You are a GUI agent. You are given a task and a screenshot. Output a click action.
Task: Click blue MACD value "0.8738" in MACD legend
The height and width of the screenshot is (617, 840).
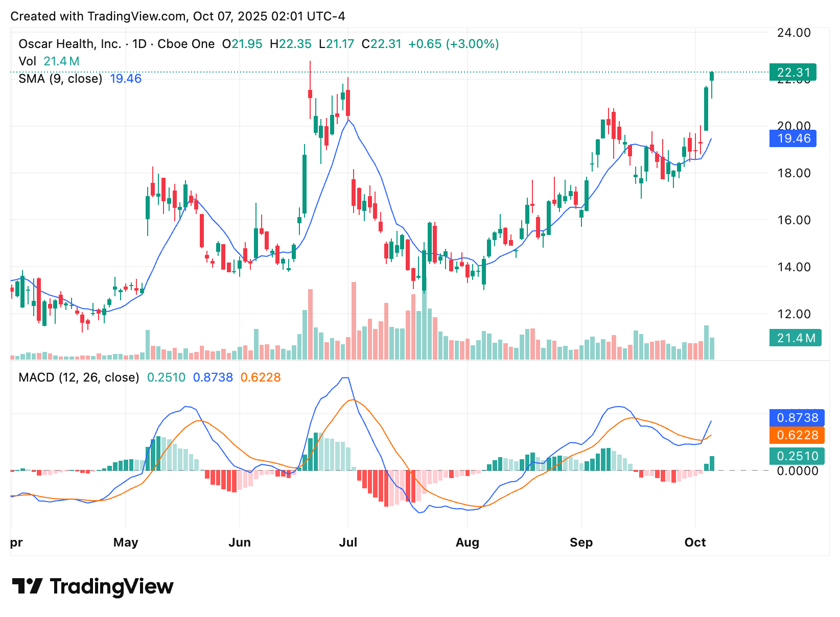213,377
